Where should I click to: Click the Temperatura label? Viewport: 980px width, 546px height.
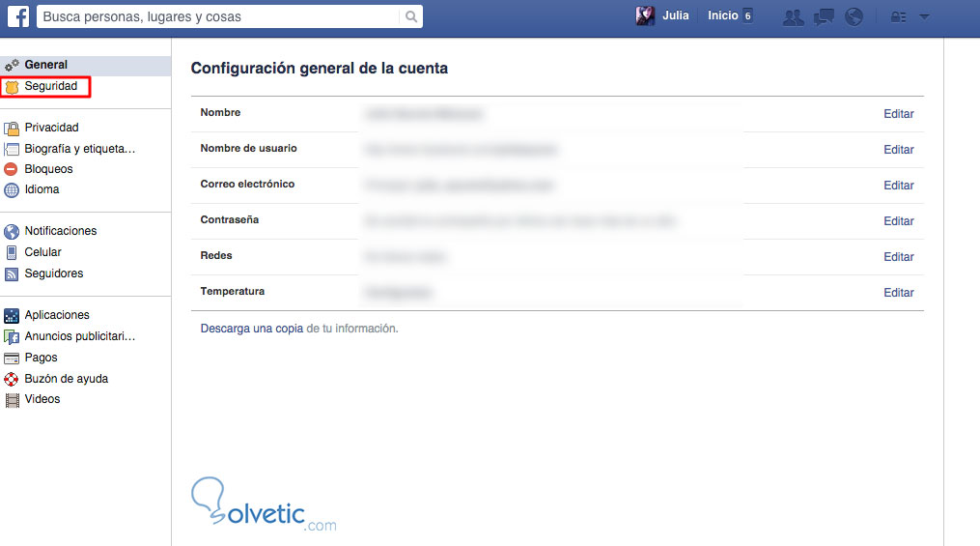tap(232, 292)
